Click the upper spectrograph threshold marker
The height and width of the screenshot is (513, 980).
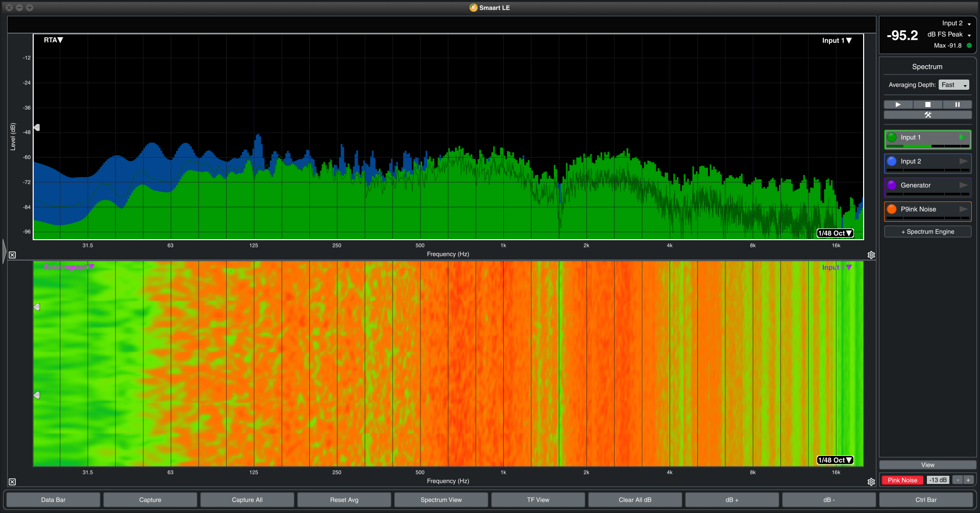[x=37, y=307]
